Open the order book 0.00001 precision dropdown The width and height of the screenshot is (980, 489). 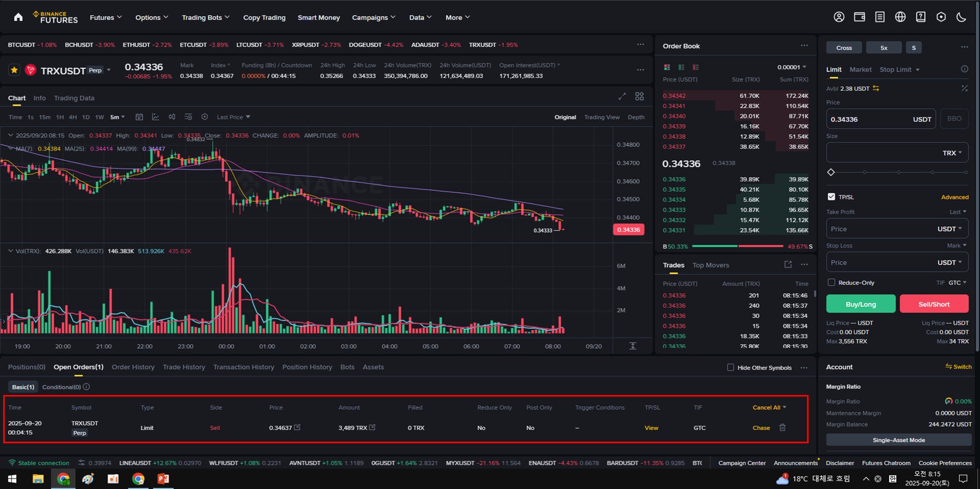tap(792, 67)
